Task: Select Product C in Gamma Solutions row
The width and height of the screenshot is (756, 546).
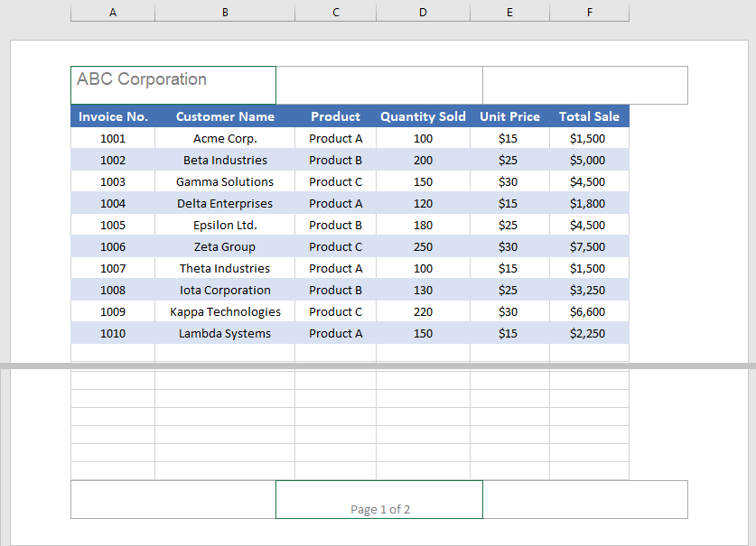Action: [x=336, y=181]
